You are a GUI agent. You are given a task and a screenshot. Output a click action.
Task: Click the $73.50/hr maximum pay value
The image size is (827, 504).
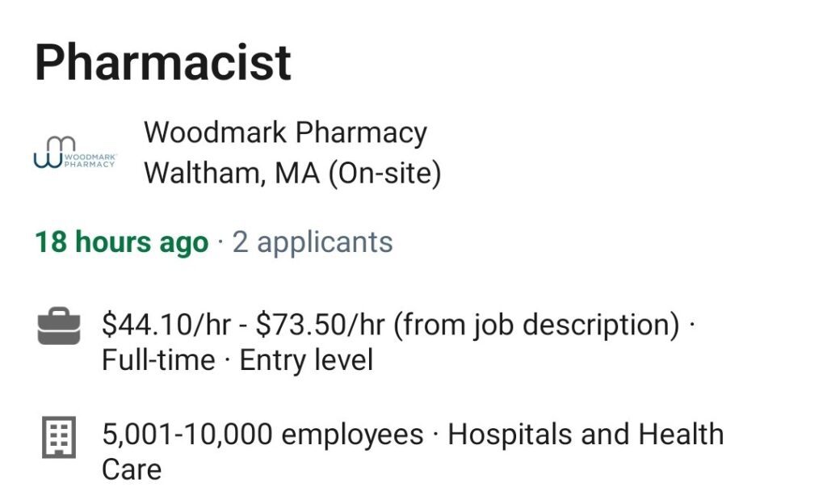click(320, 324)
